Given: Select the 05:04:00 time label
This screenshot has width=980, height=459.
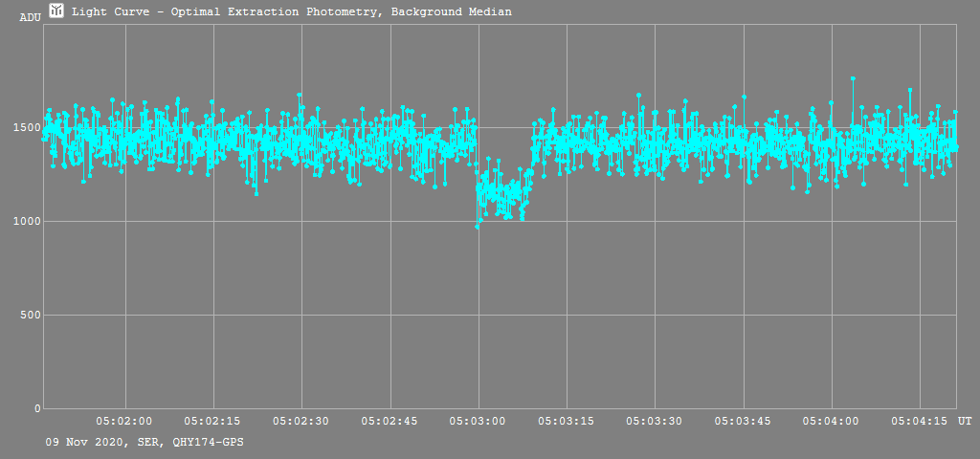Looking at the screenshot, I should [x=832, y=421].
